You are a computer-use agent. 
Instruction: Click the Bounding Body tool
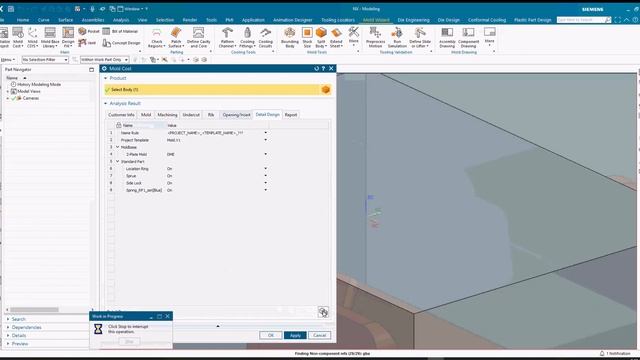(x=290, y=37)
